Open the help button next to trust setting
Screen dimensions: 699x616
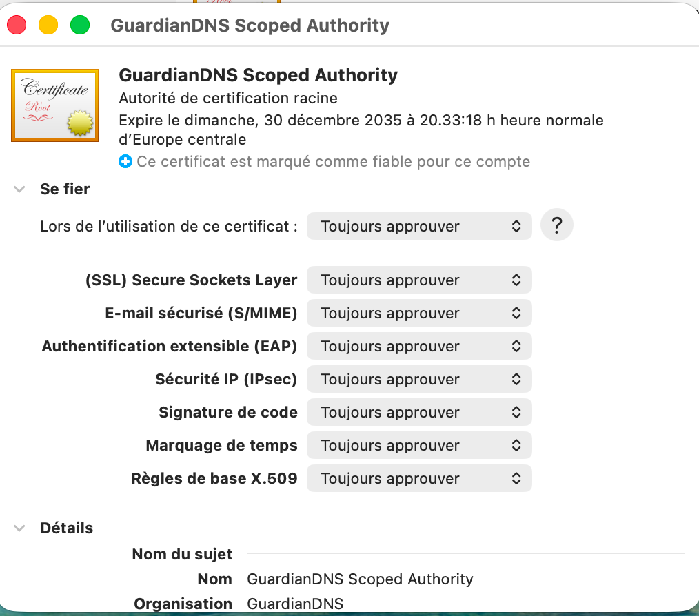[x=556, y=225]
